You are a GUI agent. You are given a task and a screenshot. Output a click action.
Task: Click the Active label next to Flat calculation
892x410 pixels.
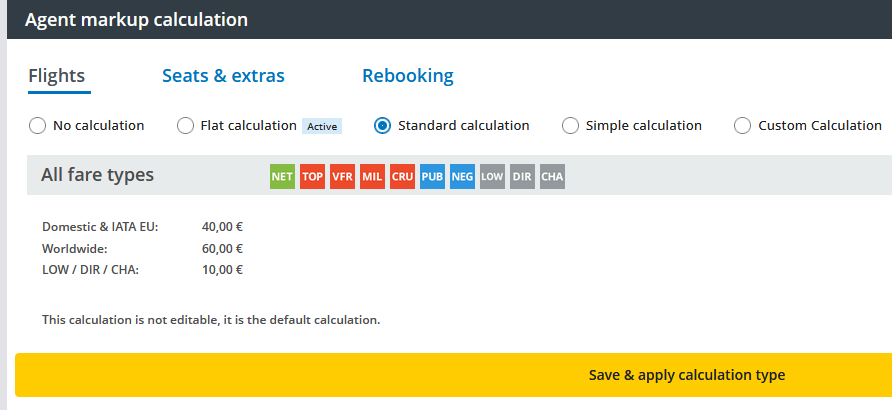(322, 127)
